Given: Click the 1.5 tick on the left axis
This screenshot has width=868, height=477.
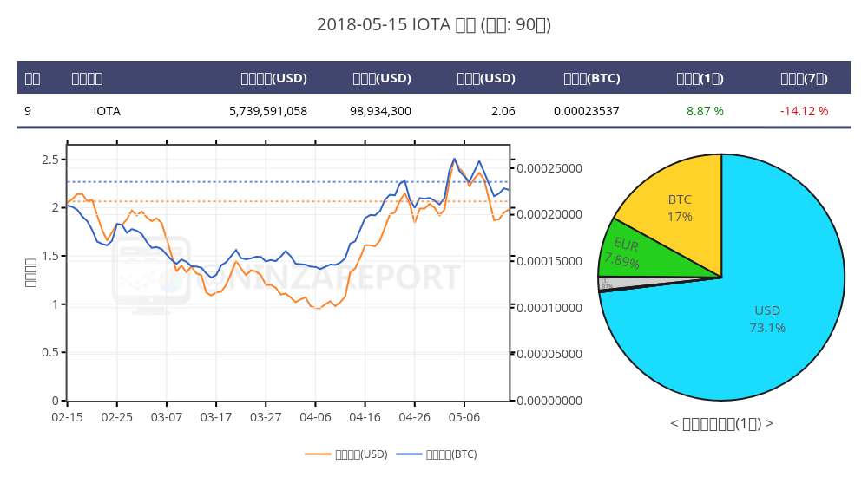Looking at the screenshot, I should coord(49,256).
